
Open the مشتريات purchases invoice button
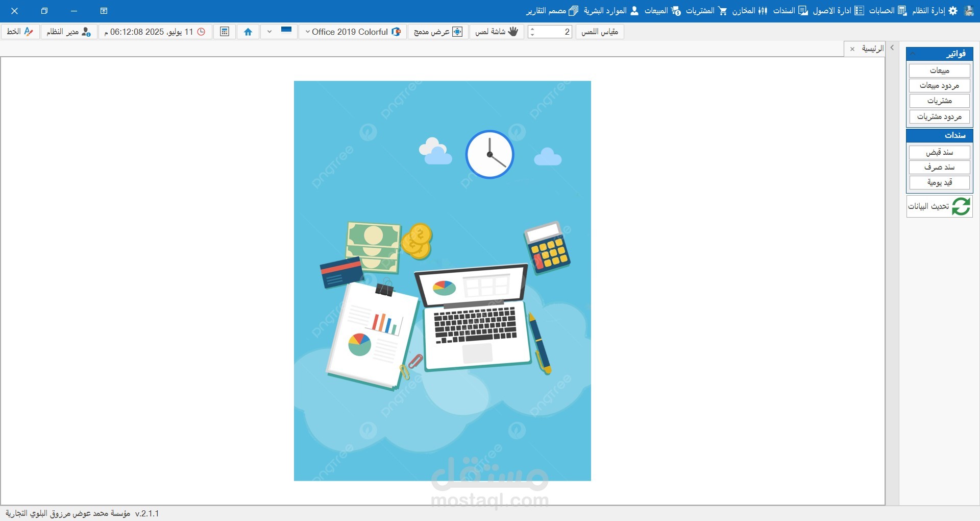point(939,101)
